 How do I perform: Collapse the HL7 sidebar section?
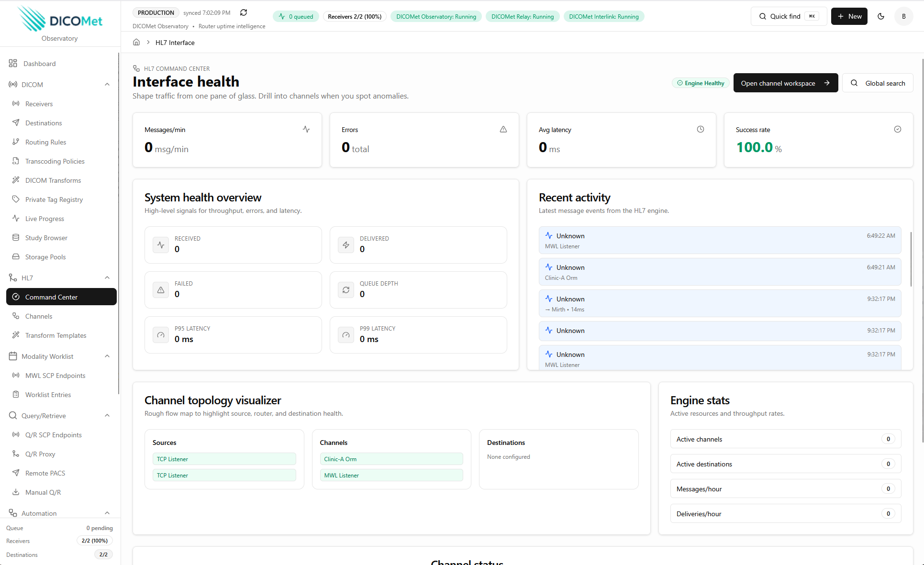coord(107,278)
